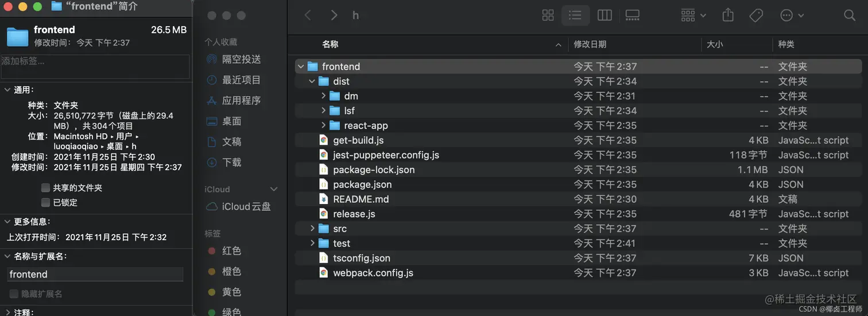This screenshot has height=316, width=868.
Task: Expand the src folder disclosure arrow
Action: click(312, 229)
